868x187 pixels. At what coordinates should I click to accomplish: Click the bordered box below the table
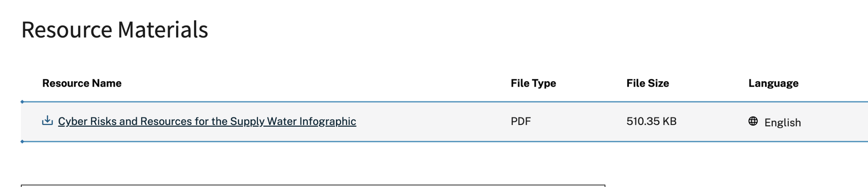(313, 186)
